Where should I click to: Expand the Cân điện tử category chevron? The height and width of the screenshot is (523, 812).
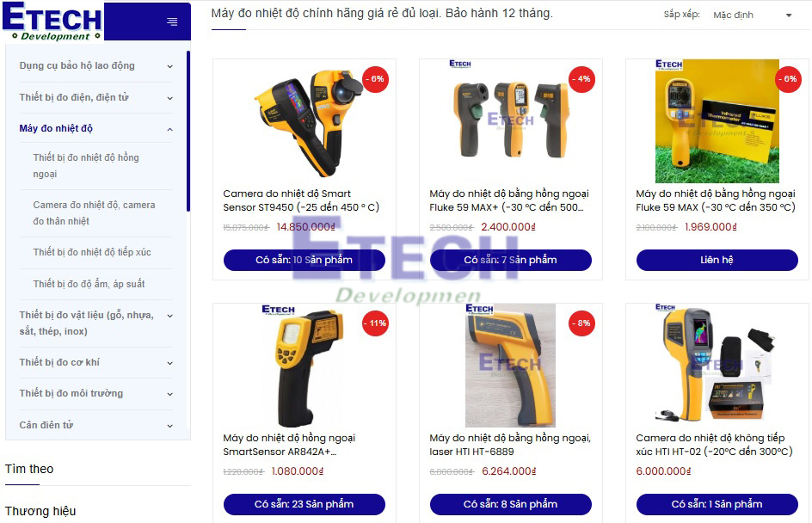tap(169, 426)
